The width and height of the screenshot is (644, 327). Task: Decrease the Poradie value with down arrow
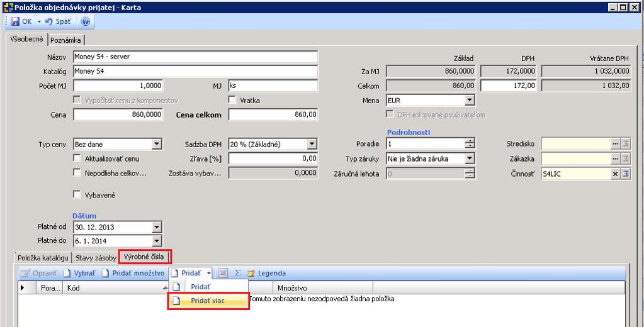coord(470,147)
